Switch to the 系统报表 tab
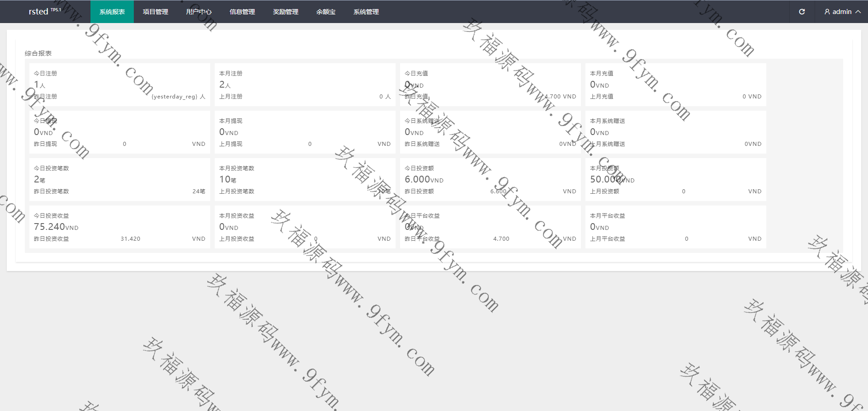868x411 pixels. (x=112, y=12)
